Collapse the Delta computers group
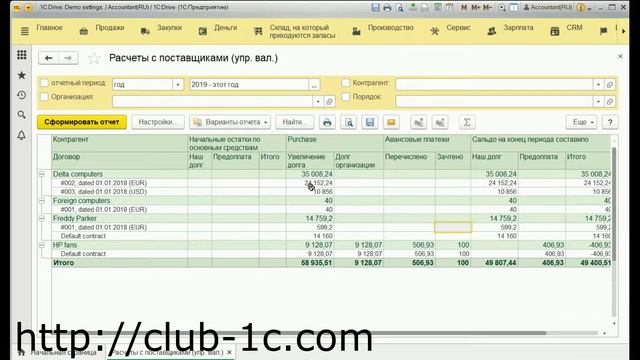The image size is (640, 360). (42, 174)
